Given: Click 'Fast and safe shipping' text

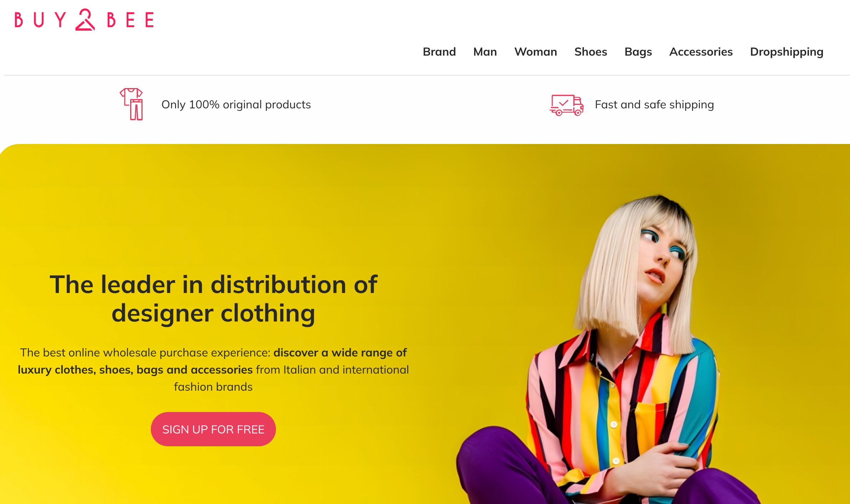Looking at the screenshot, I should pyautogui.click(x=654, y=104).
